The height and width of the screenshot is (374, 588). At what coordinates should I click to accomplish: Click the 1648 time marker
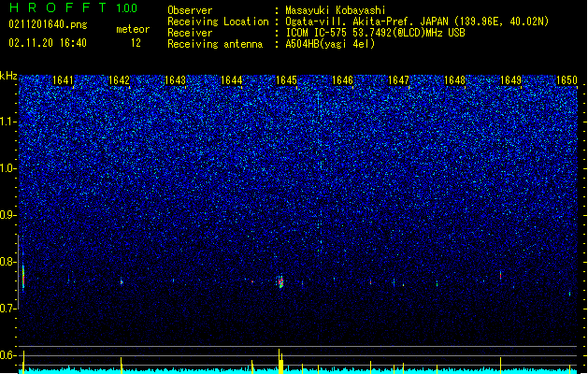coord(455,80)
